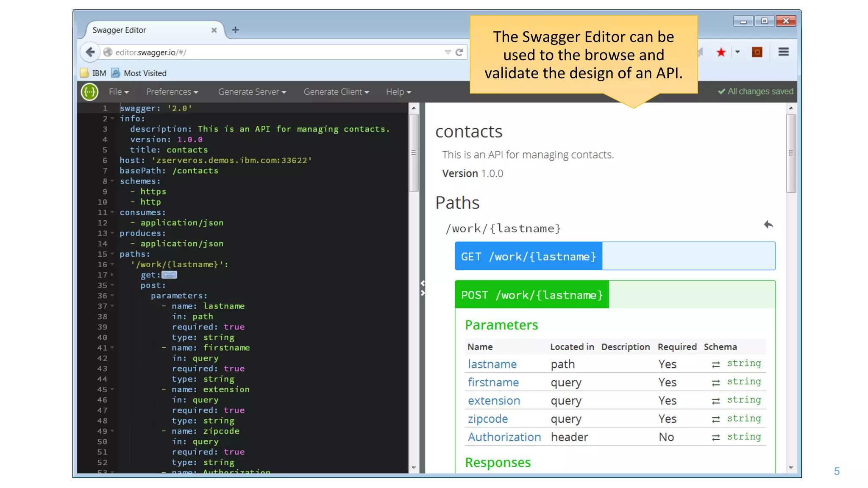
Task: Open the browser hamburger menu
Action: click(x=783, y=52)
